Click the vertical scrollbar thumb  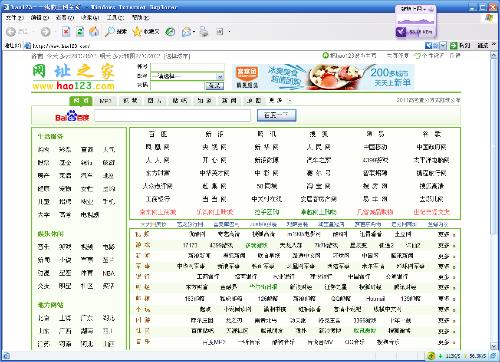494,147
